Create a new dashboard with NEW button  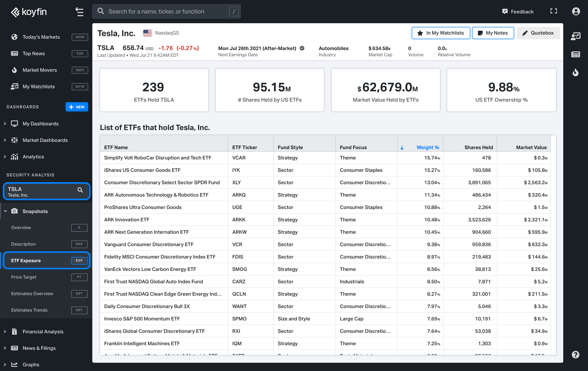click(77, 107)
